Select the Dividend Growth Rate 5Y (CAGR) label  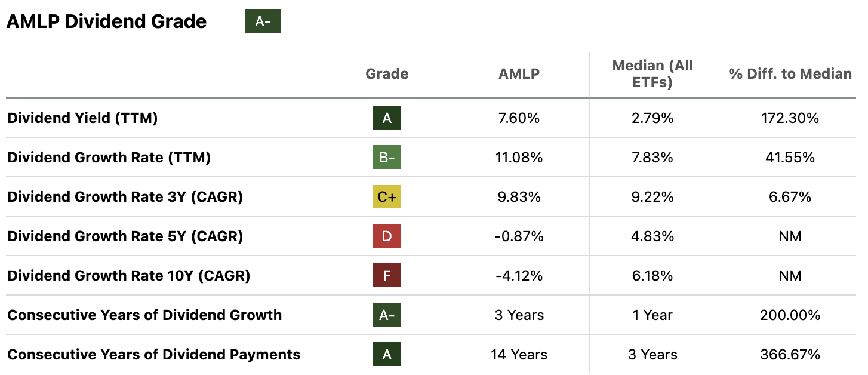(x=125, y=236)
